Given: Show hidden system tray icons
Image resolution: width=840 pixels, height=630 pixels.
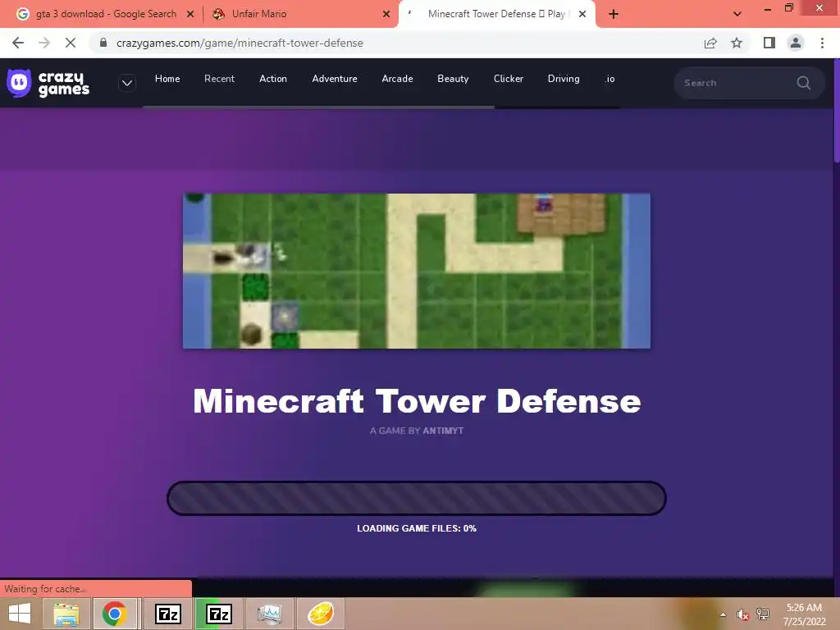Looking at the screenshot, I should pyautogui.click(x=724, y=614).
